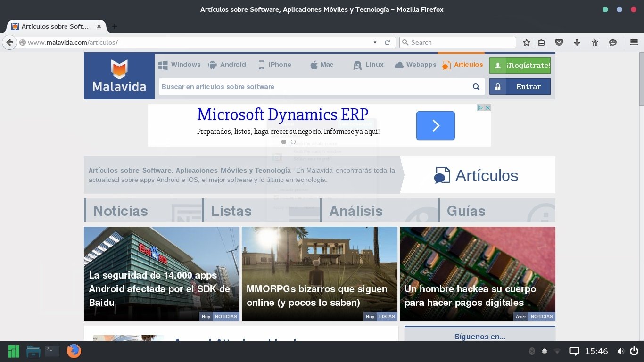Reload the page with refresh icon

pyautogui.click(x=387, y=42)
